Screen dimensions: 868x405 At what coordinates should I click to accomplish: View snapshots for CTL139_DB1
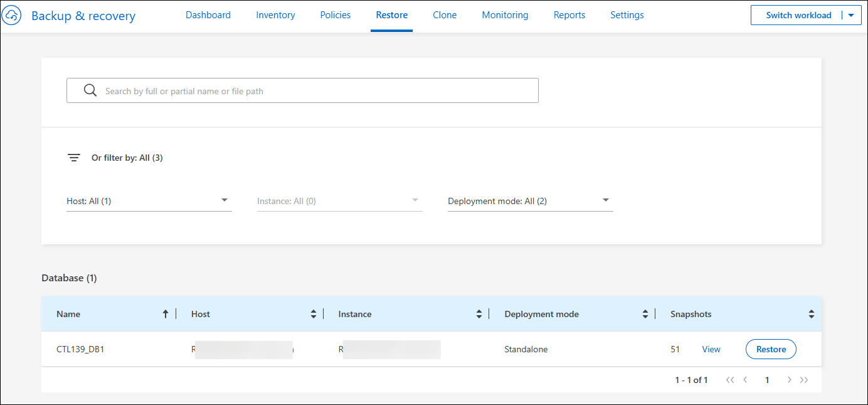pyautogui.click(x=711, y=349)
